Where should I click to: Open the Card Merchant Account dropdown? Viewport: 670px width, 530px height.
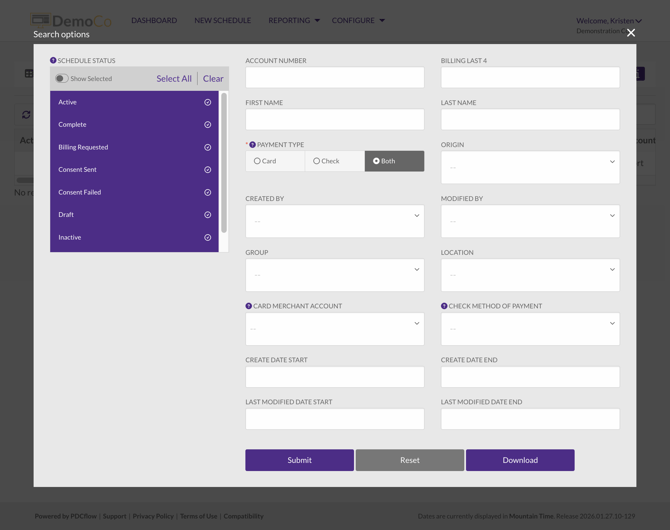click(335, 329)
